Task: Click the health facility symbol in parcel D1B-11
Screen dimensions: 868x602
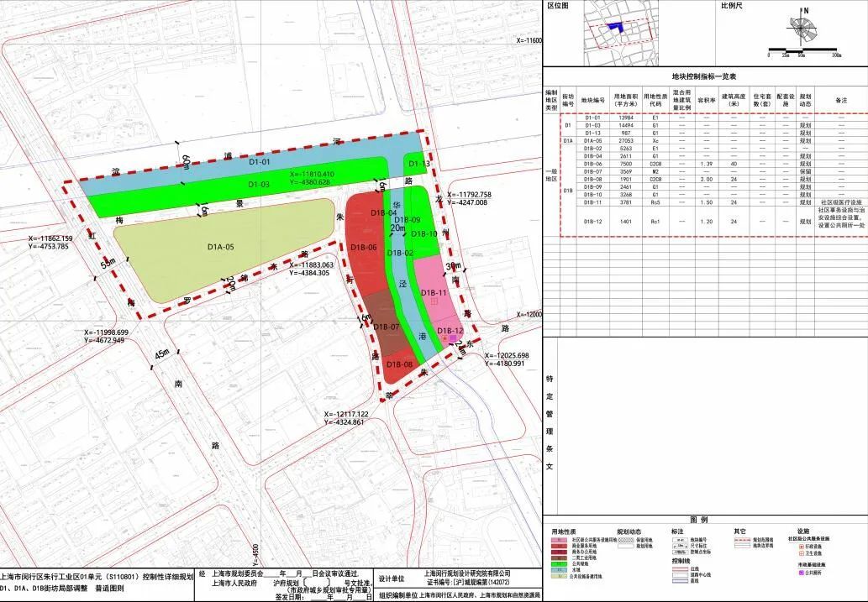Action: pos(435,300)
